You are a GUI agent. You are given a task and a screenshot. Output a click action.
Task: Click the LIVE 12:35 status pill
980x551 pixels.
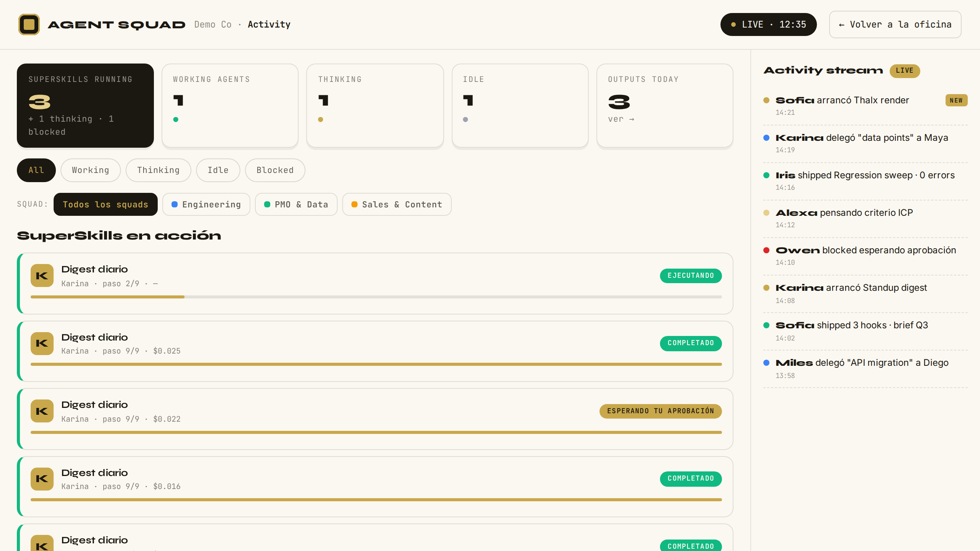[769, 24]
